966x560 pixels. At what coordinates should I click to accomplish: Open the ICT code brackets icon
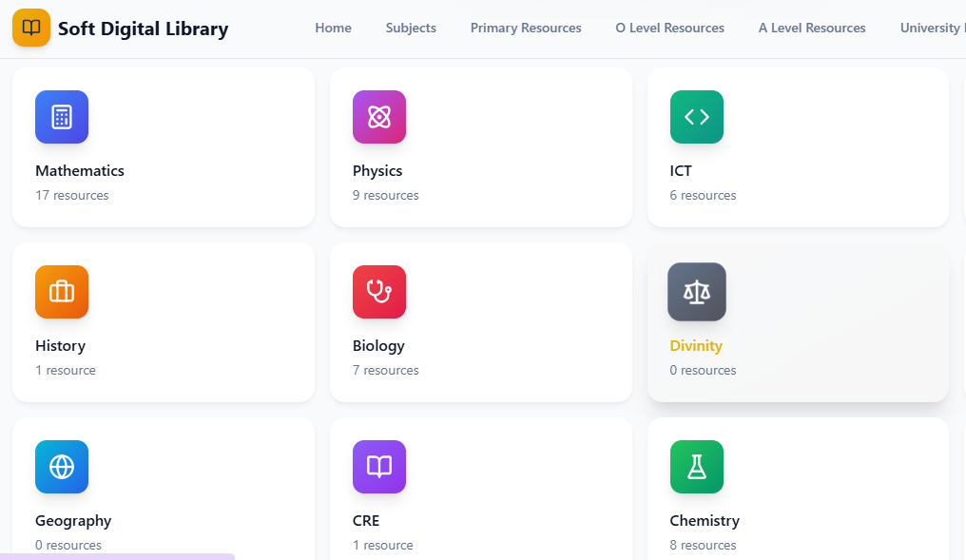(x=696, y=117)
